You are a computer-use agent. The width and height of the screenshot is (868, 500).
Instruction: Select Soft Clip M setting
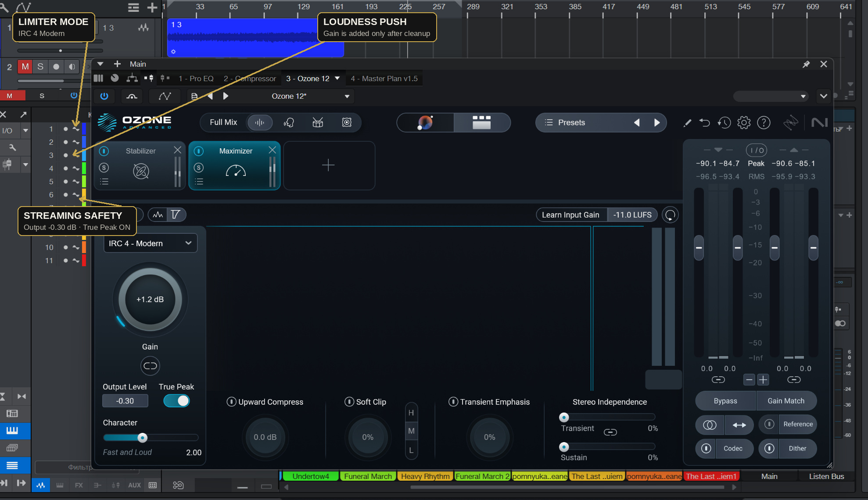click(x=411, y=431)
